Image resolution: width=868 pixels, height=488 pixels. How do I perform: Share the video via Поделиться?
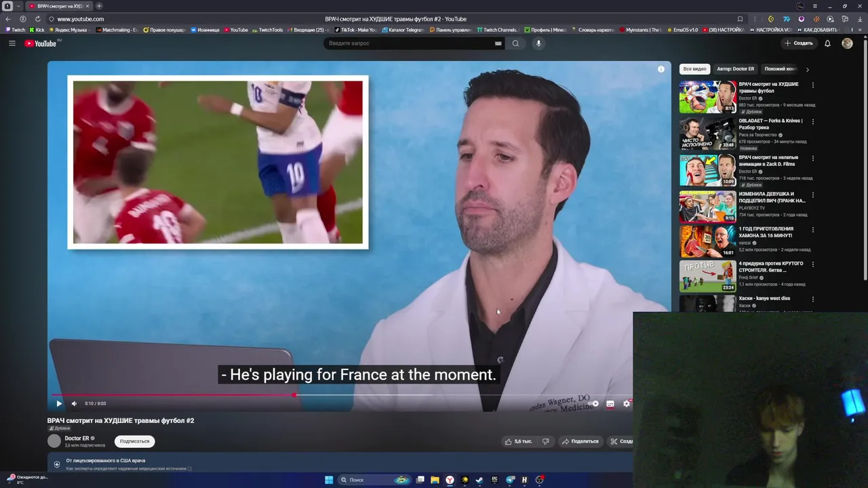[580, 441]
